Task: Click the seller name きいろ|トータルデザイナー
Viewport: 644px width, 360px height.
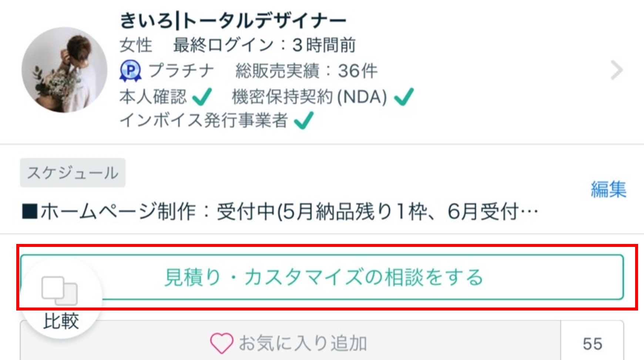Action: [233, 20]
